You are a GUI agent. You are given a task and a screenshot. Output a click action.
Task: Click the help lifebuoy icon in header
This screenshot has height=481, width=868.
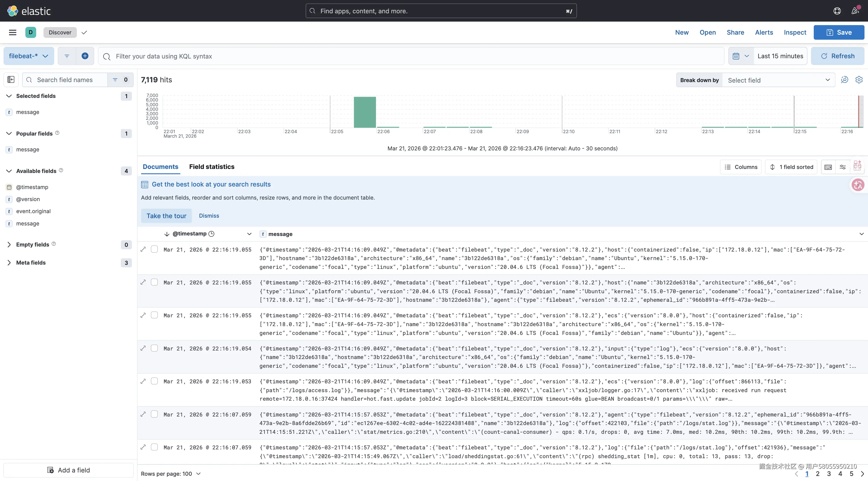click(x=837, y=11)
